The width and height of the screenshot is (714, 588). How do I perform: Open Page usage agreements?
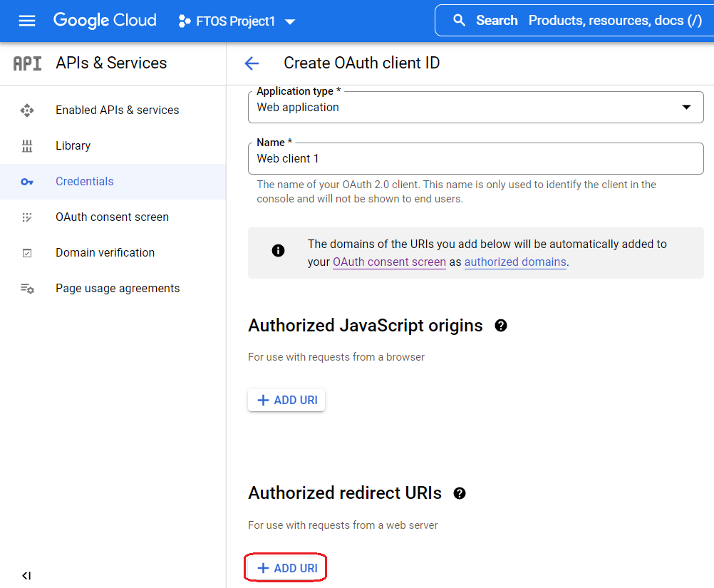click(x=118, y=288)
